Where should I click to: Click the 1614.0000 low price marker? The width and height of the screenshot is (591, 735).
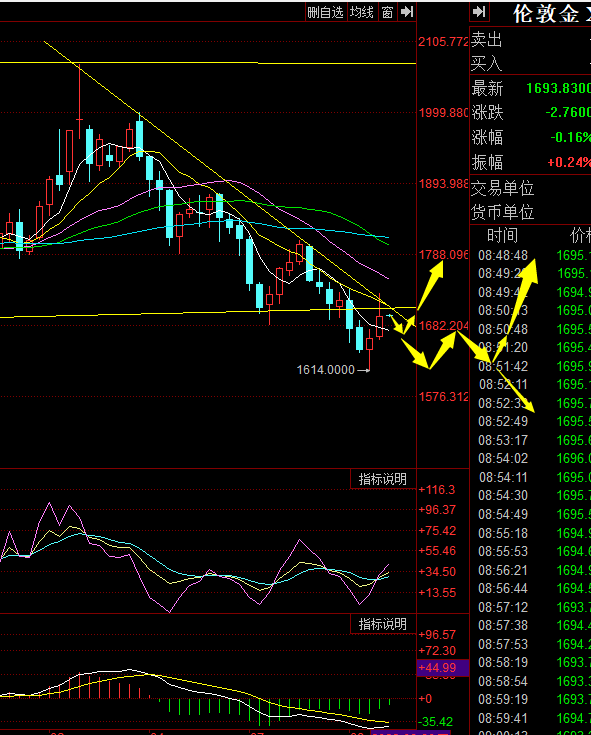pyautogui.click(x=326, y=370)
